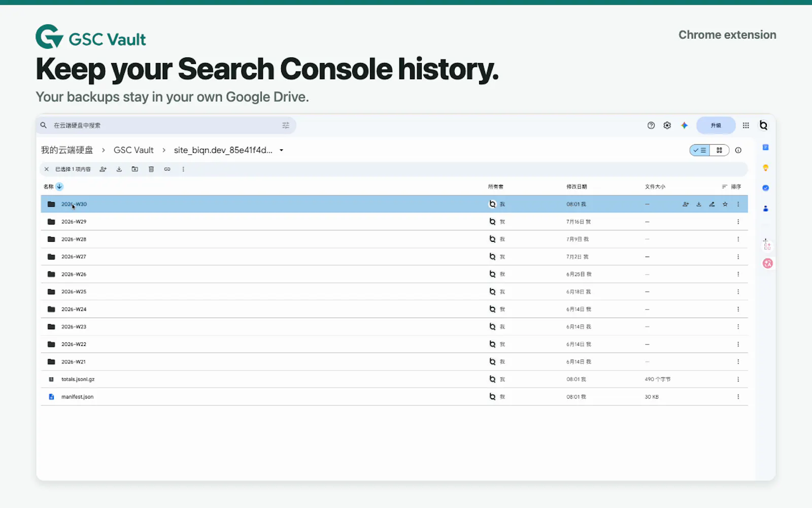The width and height of the screenshot is (812, 508).
Task: Open Google Calendar in the side panel
Action: [766, 147]
